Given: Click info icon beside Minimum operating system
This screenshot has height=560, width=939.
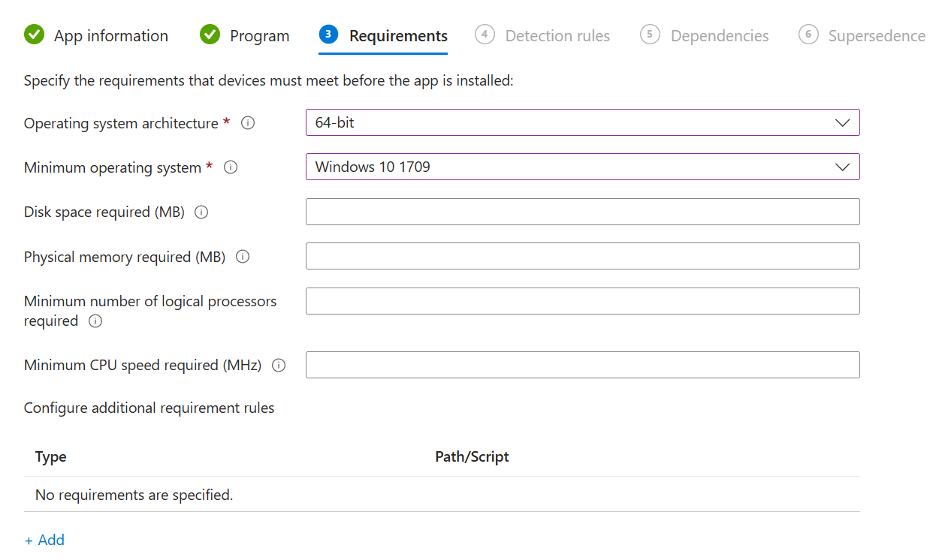Looking at the screenshot, I should point(231,167).
